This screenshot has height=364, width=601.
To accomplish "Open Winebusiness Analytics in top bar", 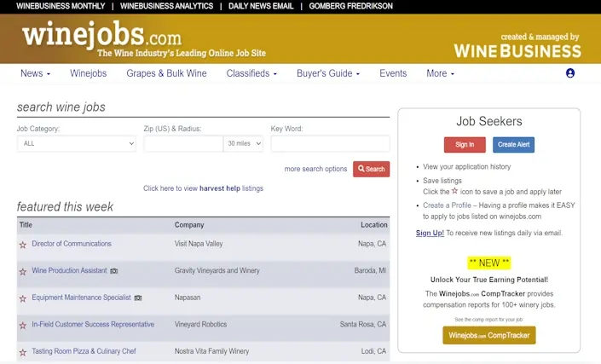I will click(167, 6).
